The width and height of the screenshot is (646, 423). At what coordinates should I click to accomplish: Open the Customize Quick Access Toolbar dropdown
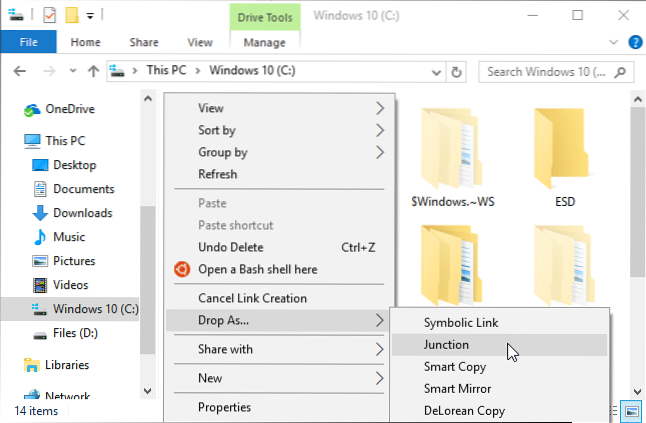[90, 16]
